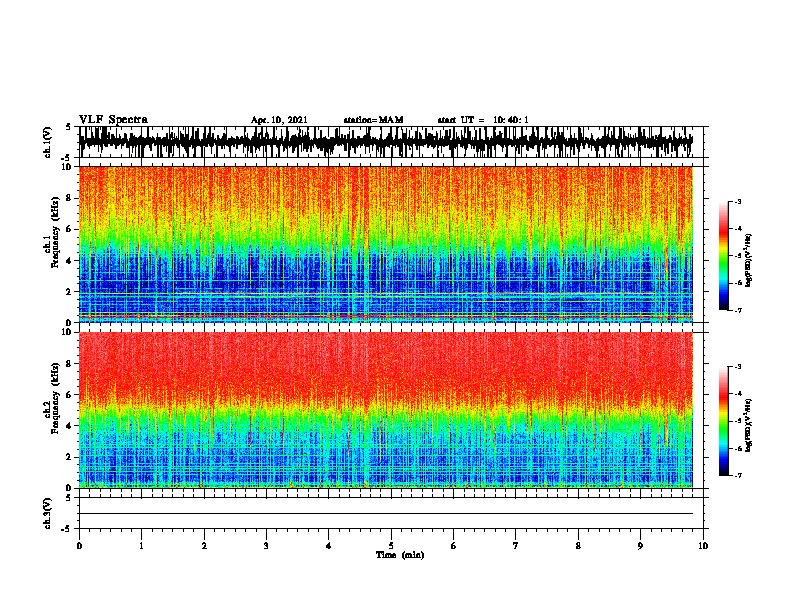Click the flat ch.3 voltage line
Image resolution: width=792 pixels, height=612 pixels.
coord(386,514)
